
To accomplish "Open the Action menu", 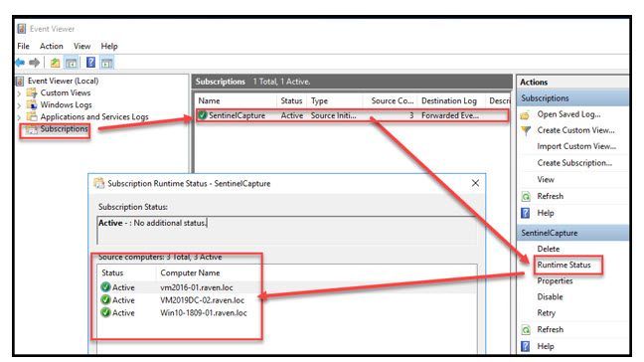I will (x=52, y=46).
